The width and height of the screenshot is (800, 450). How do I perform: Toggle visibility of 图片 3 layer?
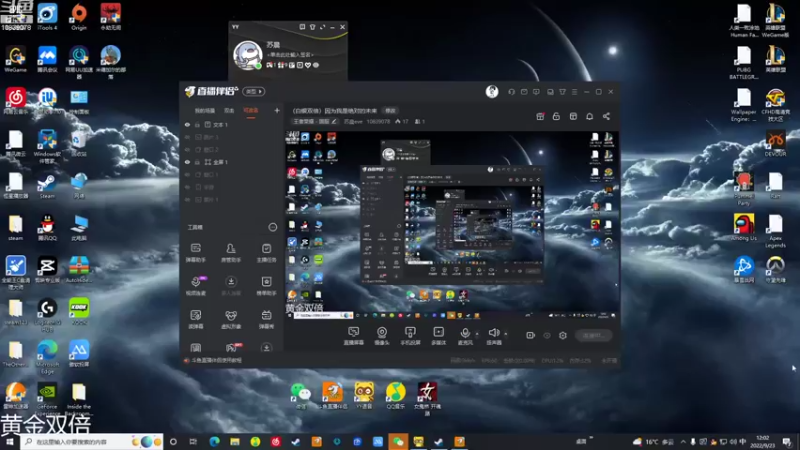coord(187,137)
